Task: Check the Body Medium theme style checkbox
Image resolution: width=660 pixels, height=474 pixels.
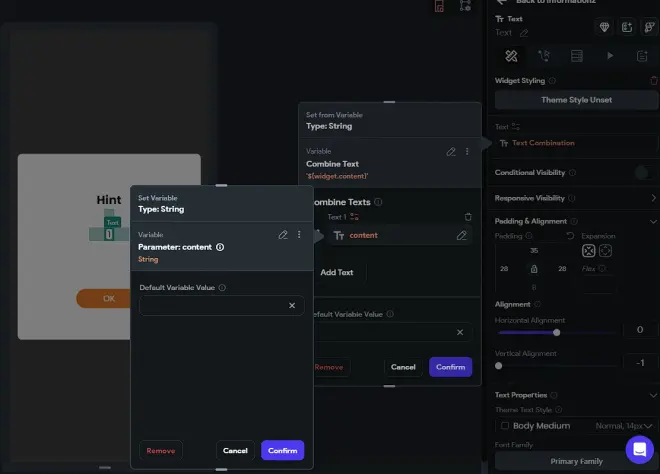Action: [x=505, y=426]
